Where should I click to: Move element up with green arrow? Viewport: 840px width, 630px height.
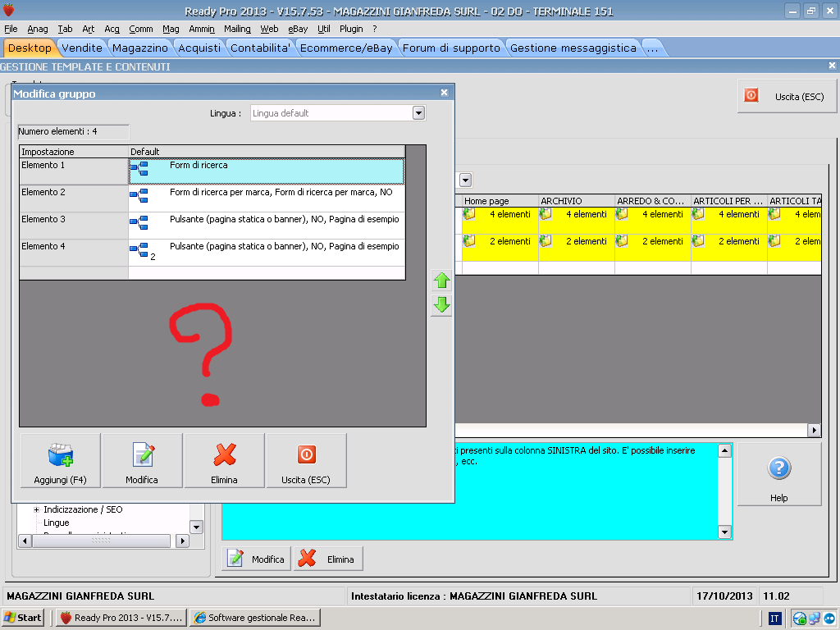pos(441,281)
